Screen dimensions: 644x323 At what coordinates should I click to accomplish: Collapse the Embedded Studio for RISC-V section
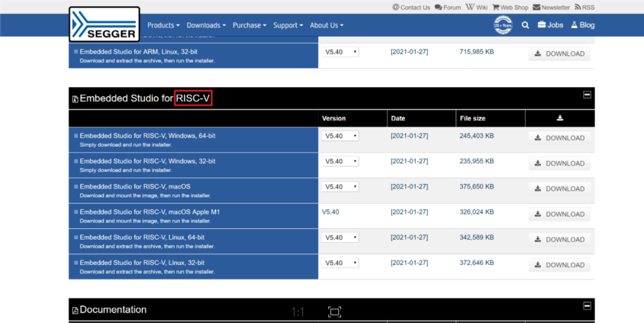tap(587, 95)
